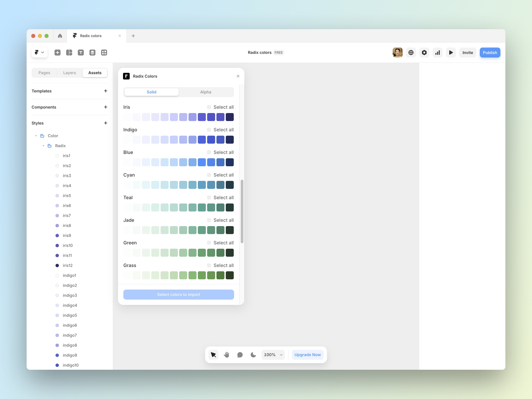View analytics with the bar chart icon

[x=437, y=53]
